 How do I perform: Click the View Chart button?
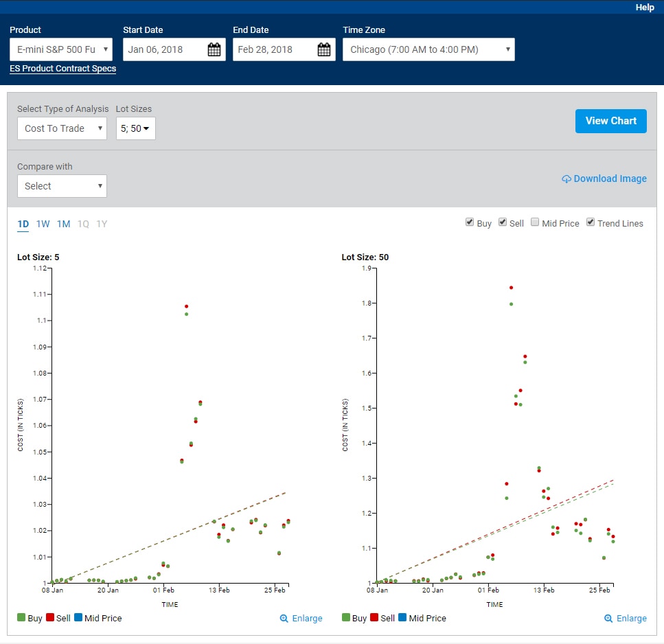(610, 121)
